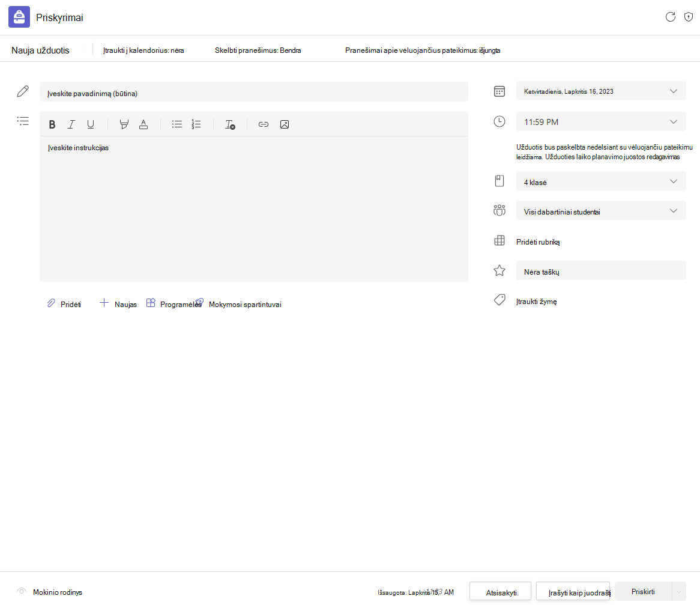Insert an image into instructions
700x605 pixels.
pos(285,124)
